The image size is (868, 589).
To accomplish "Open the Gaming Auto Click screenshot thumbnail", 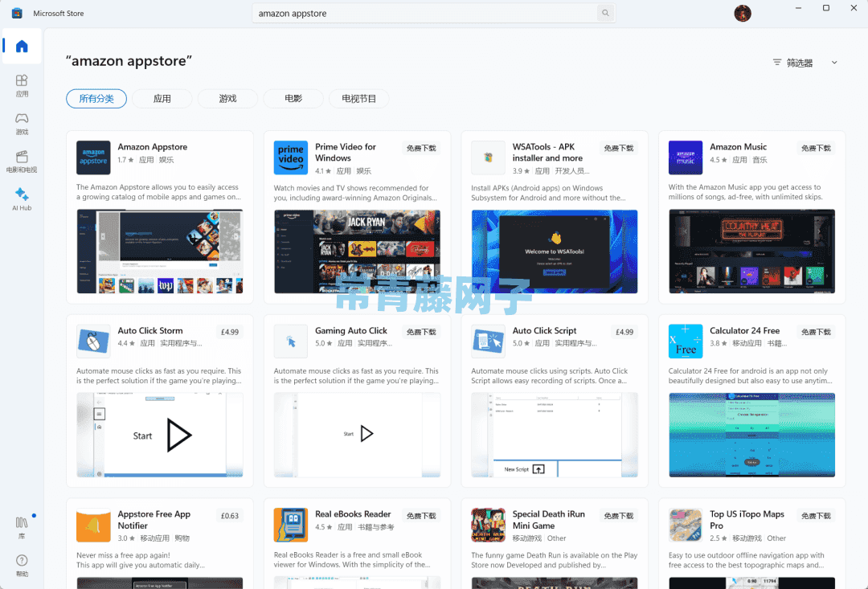I will [357, 435].
